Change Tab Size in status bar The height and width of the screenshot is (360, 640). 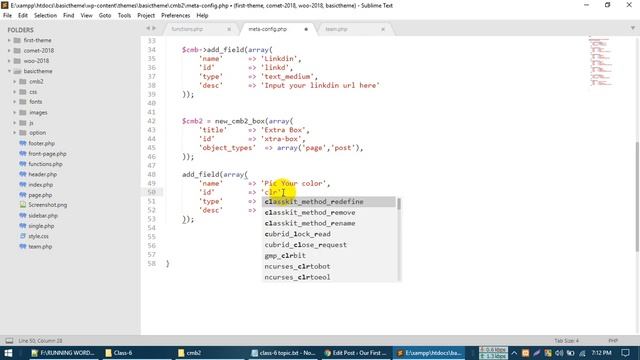566,340
